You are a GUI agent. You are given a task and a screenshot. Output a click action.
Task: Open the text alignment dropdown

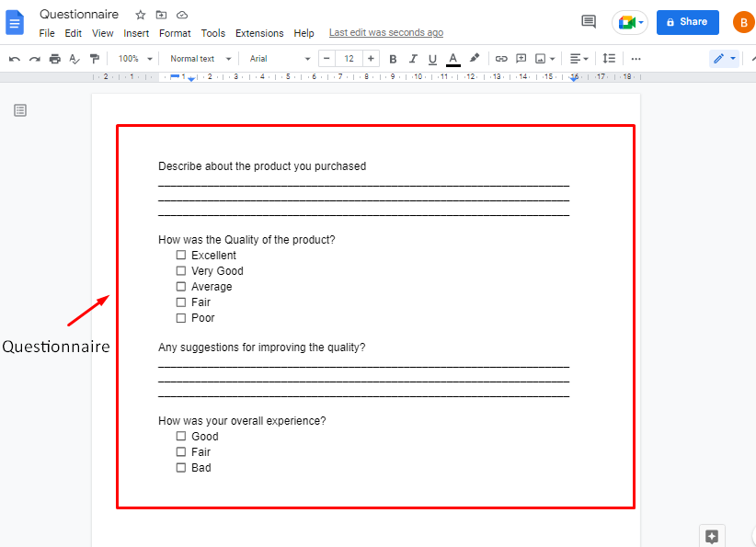click(x=578, y=59)
